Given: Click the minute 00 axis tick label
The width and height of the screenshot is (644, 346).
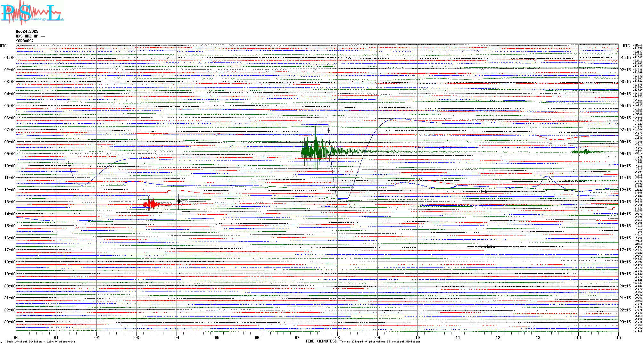Looking at the screenshot, I should pos(16,337).
